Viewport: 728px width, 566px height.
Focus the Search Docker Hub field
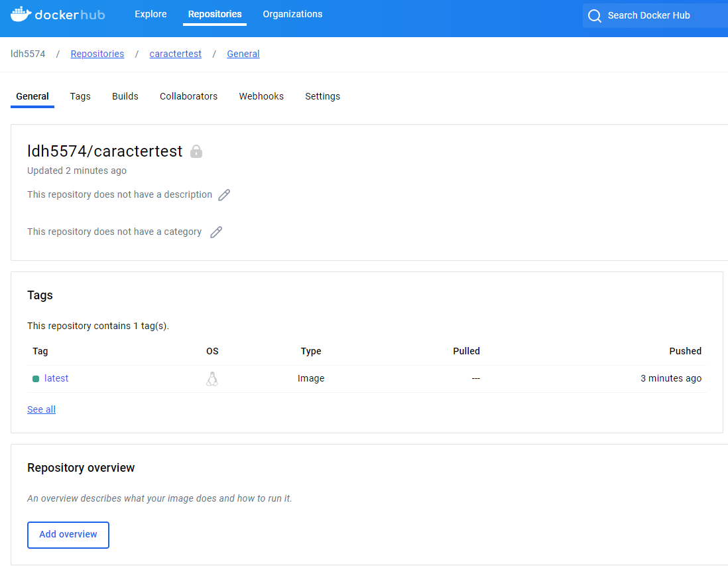tap(655, 15)
